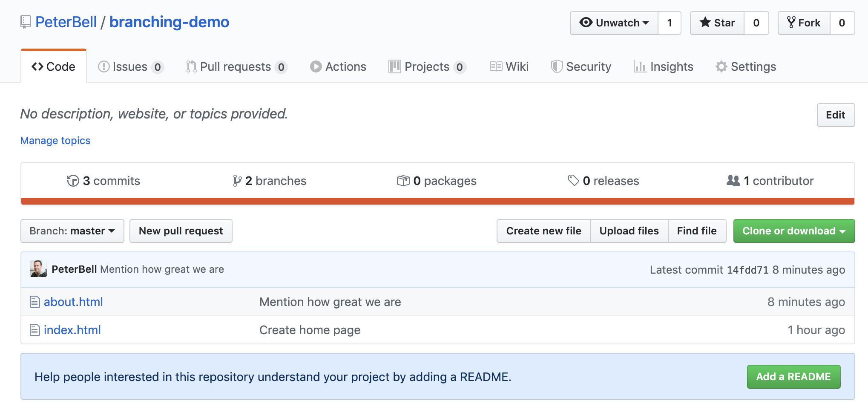The height and width of the screenshot is (410, 868).
Task: Expand the Clone or download dropdown
Action: (794, 231)
